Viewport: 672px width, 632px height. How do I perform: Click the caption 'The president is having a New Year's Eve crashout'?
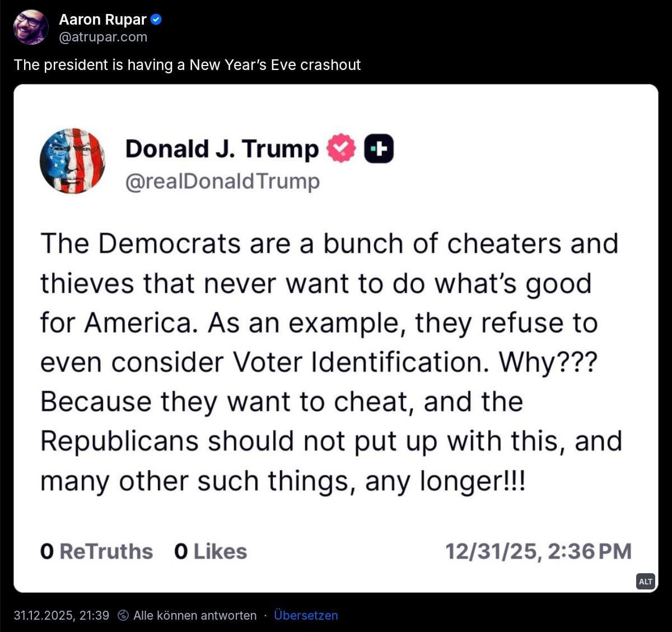click(x=187, y=65)
